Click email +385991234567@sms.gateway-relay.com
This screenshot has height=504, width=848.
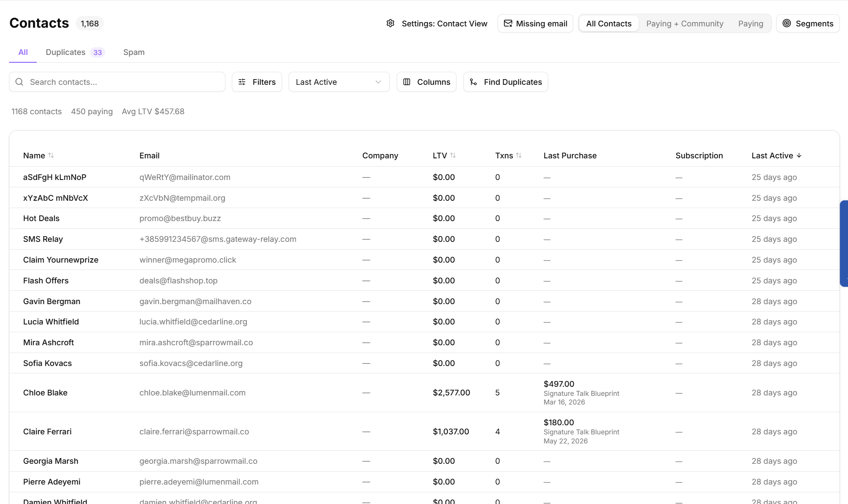[218, 239]
